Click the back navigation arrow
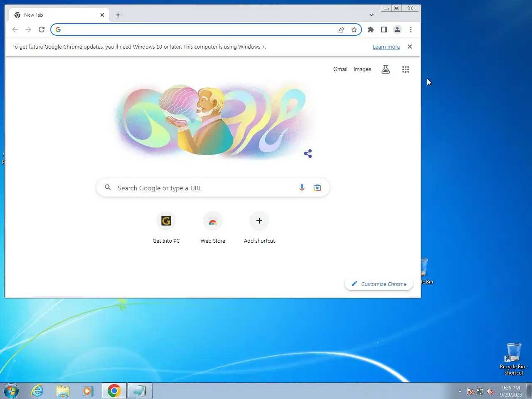 tap(15, 30)
